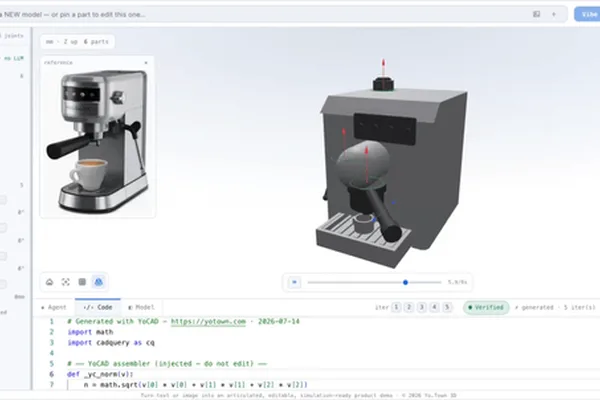600x400 pixels.
Task: Click the 'def _yc_norm(v):' code line
Action: (100, 374)
